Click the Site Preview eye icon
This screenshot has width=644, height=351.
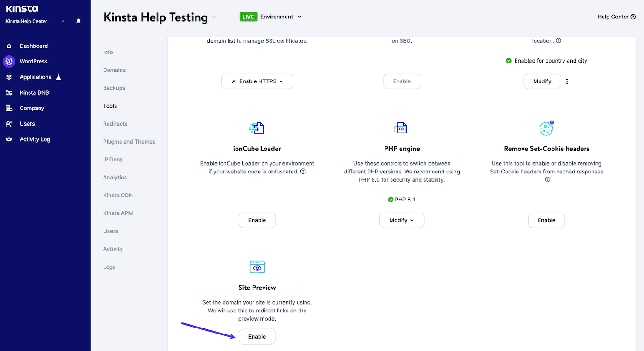257,267
